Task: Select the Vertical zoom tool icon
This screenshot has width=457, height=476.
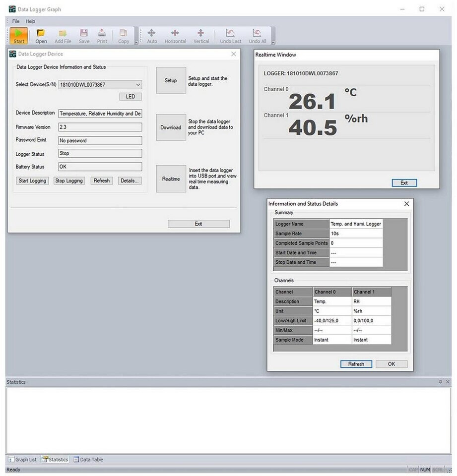Action: click(x=201, y=36)
